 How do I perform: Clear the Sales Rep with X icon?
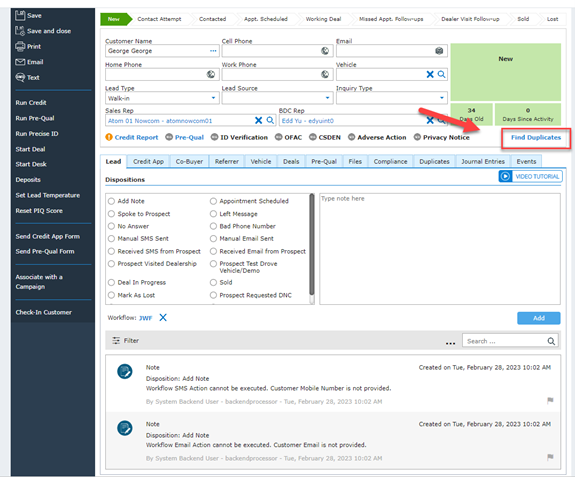259,120
